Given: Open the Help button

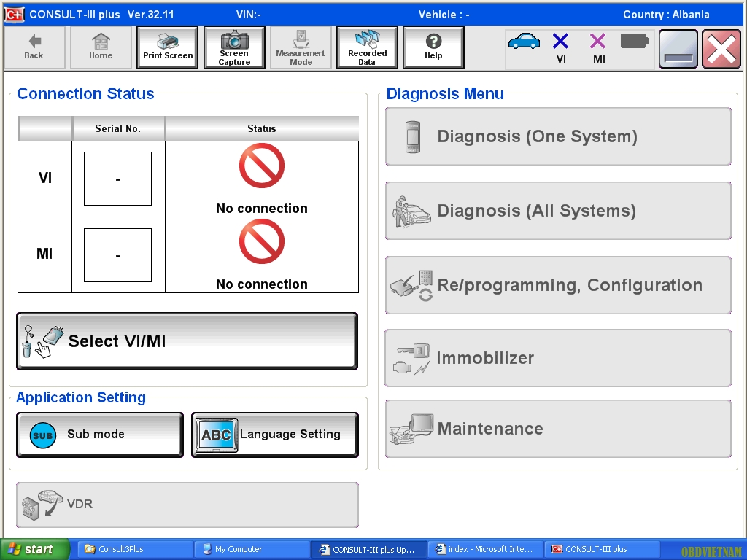Looking at the screenshot, I should [x=433, y=47].
